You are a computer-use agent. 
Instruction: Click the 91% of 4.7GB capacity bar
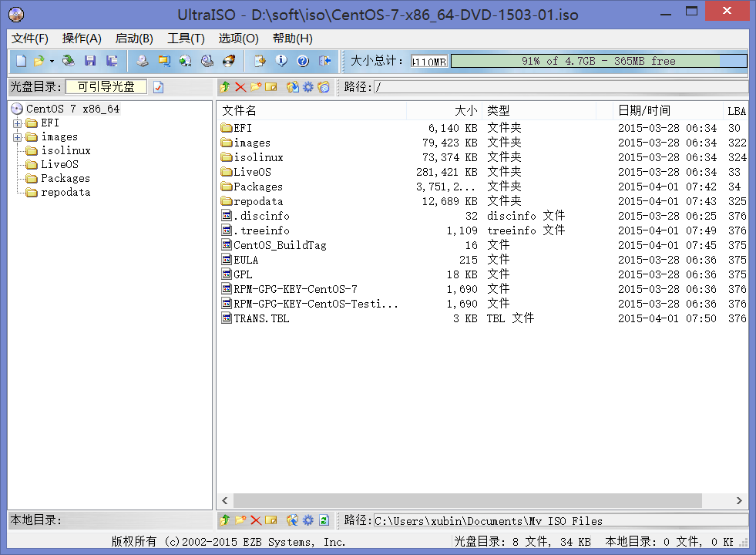click(x=599, y=61)
